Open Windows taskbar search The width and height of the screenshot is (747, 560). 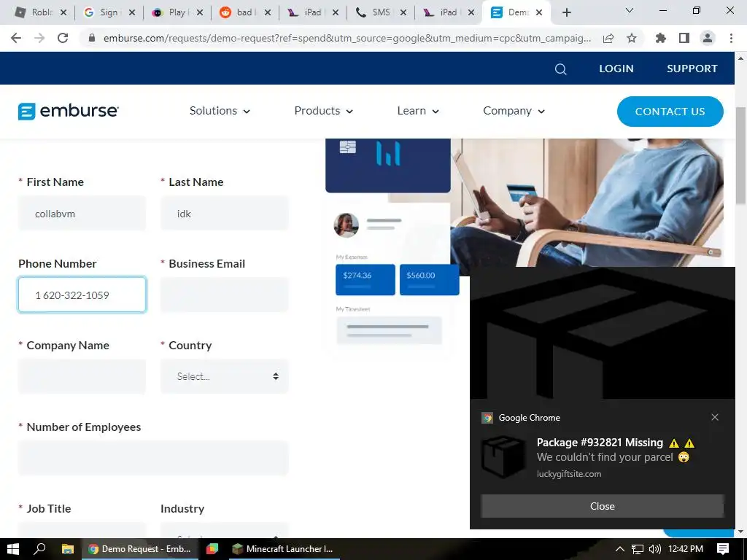[x=39, y=549]
